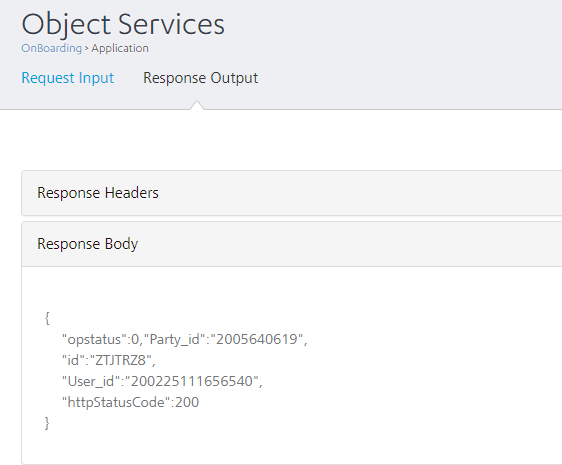
Task: Click the Party_id value 2005640619
Action: [x=257, y=339]
